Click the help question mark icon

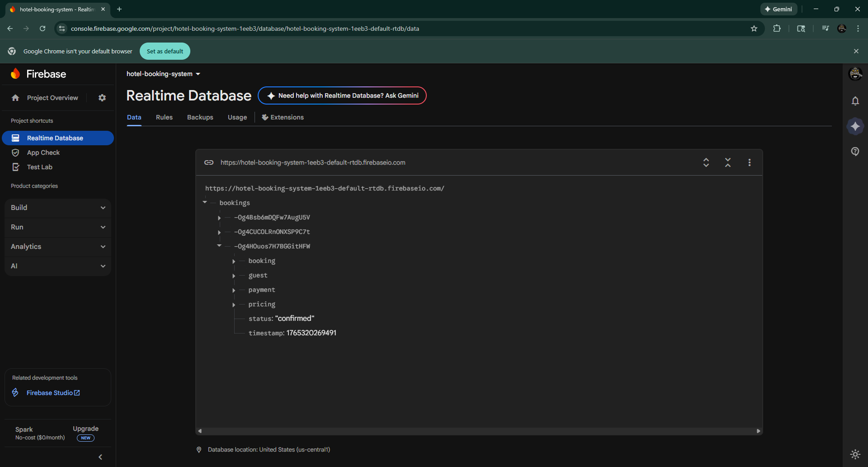855,151
